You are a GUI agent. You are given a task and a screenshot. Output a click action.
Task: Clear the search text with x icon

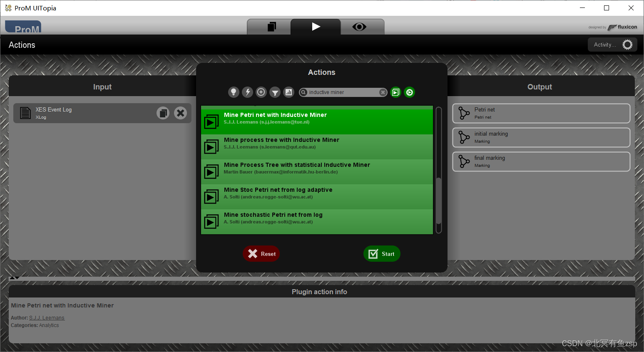click(383, 92)
